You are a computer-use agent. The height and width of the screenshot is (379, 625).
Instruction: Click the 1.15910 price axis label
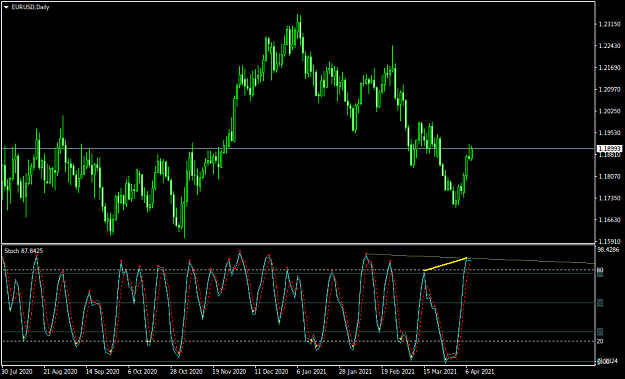click(610, 242)
